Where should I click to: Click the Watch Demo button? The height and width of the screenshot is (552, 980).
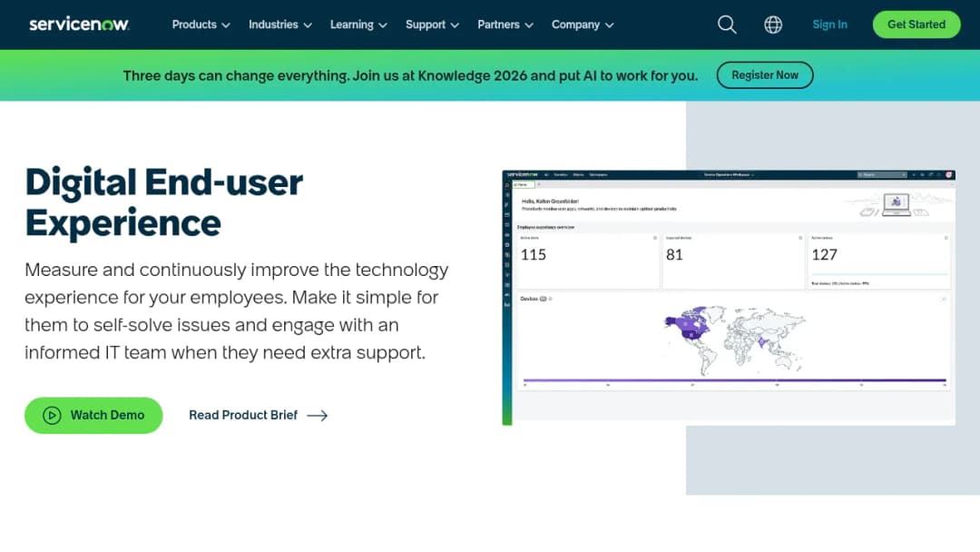tap(93, 415)
